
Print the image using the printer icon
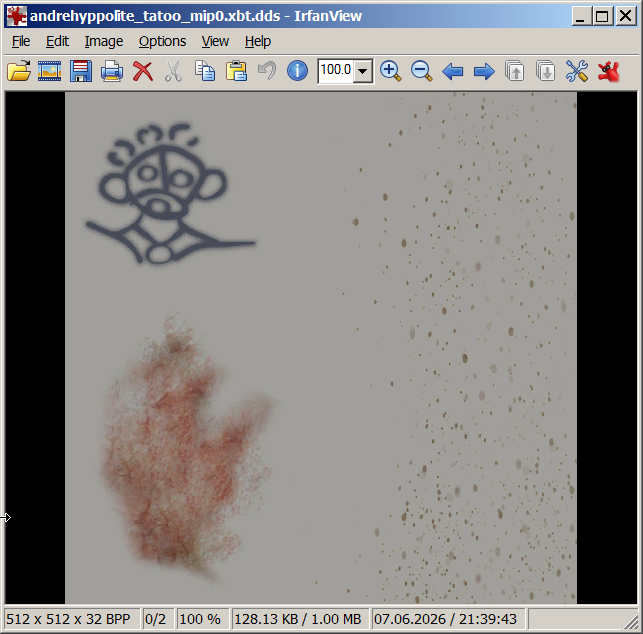(112, 71)
